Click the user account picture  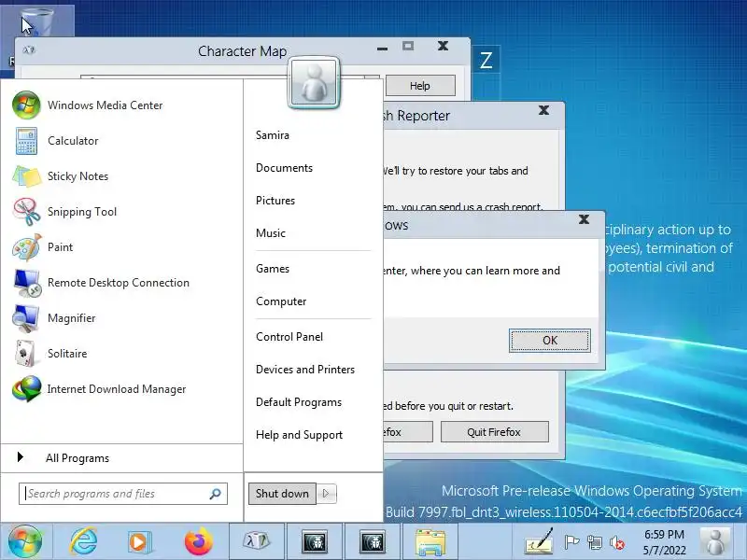(x=314, y=83)
